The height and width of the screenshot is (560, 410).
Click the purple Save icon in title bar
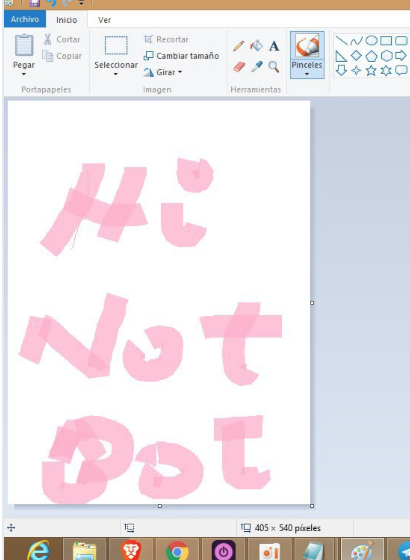pos(34,3)
